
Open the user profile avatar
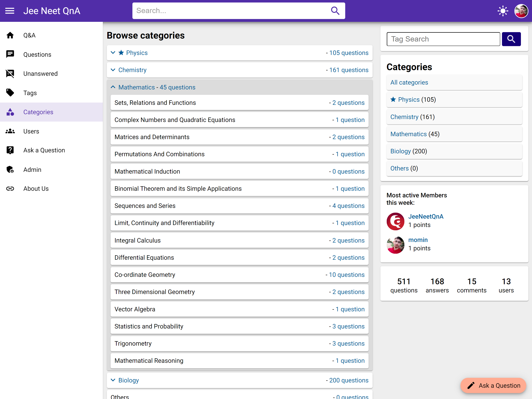pyautogui.click(x=521, y=11)
